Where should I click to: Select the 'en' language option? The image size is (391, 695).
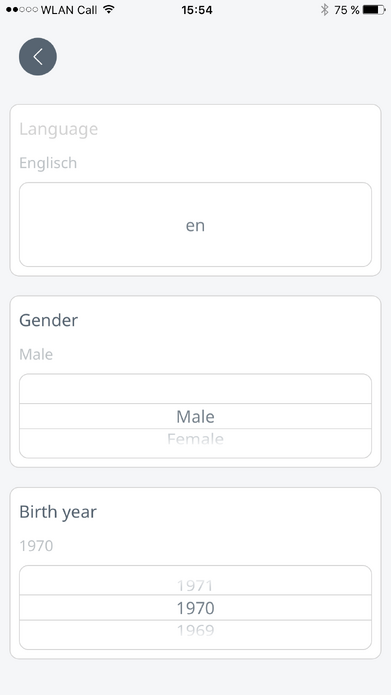point(195,225)
